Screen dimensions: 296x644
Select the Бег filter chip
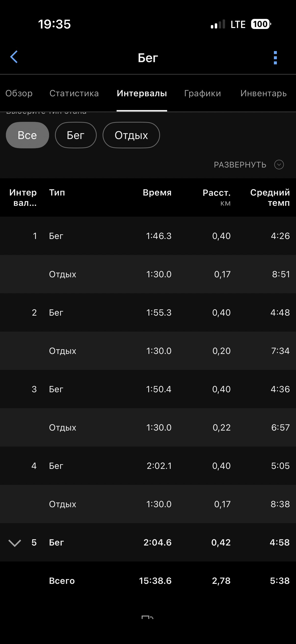pyautogui.click(x=76, y=135)
